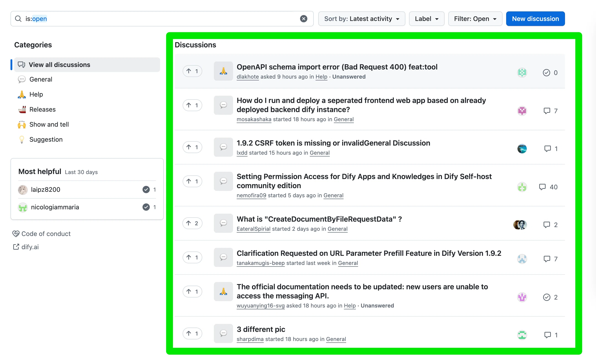
Task: Click the 7 comments icon on URL Prefill discussion
Action: point(550,259)
